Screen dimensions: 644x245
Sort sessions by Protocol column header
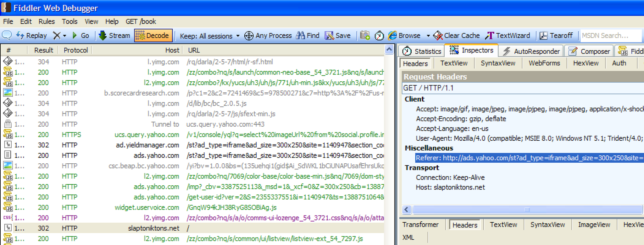tap(75, 50)
